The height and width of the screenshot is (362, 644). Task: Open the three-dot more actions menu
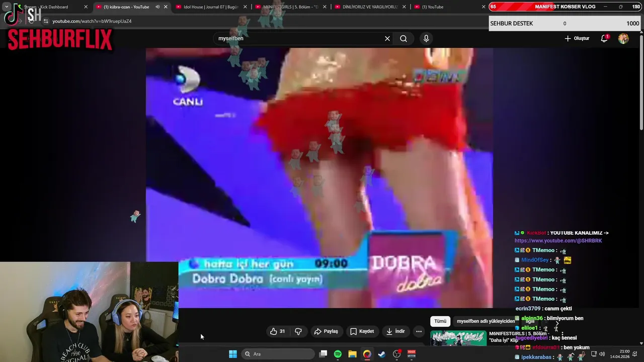click(419, 331)
